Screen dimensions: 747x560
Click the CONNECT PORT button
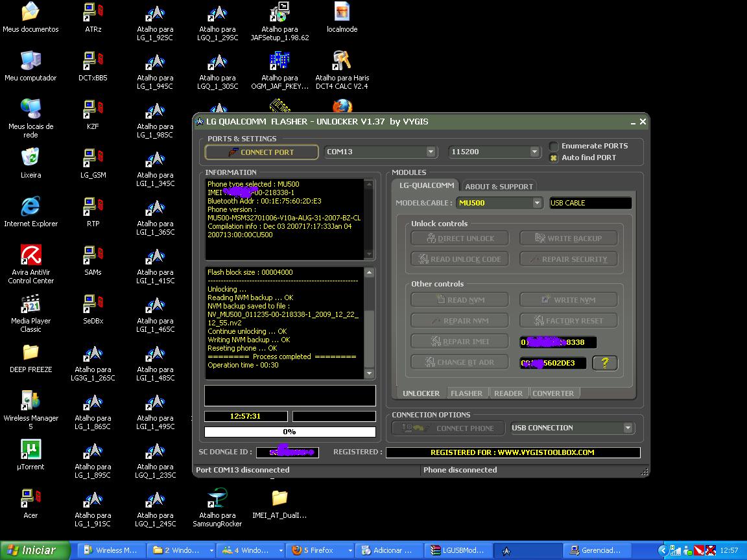261,152
